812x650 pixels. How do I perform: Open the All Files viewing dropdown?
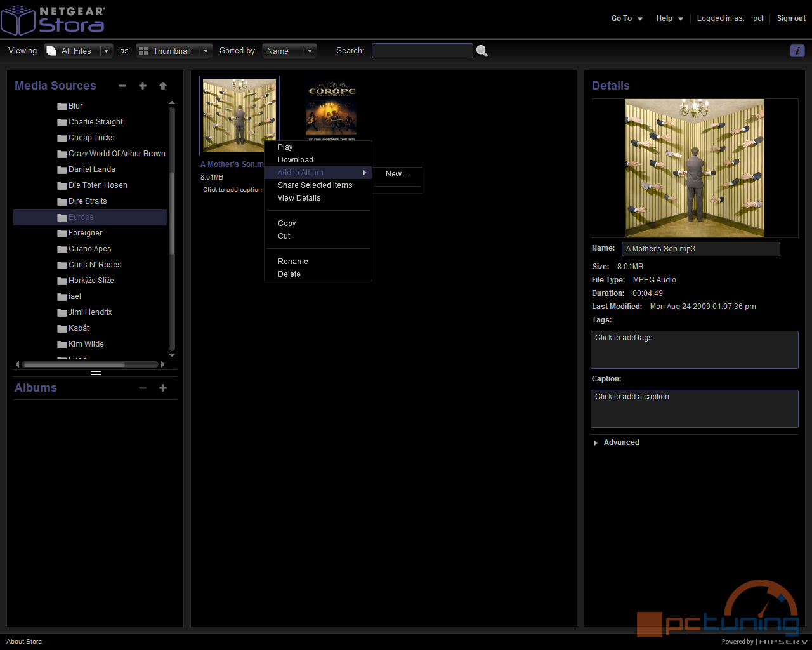pyautogui.click(x=107, y=51)
